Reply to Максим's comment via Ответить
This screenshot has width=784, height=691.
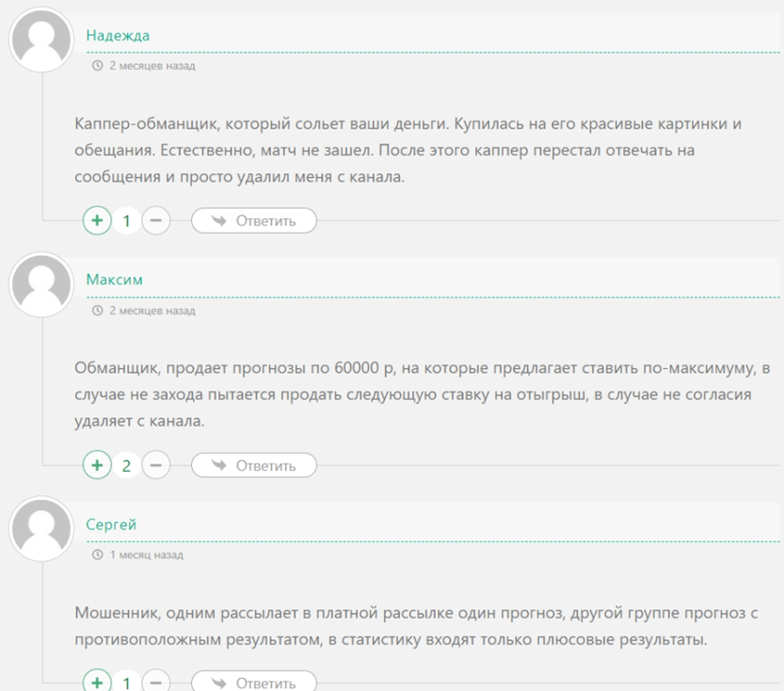point(254,465)
